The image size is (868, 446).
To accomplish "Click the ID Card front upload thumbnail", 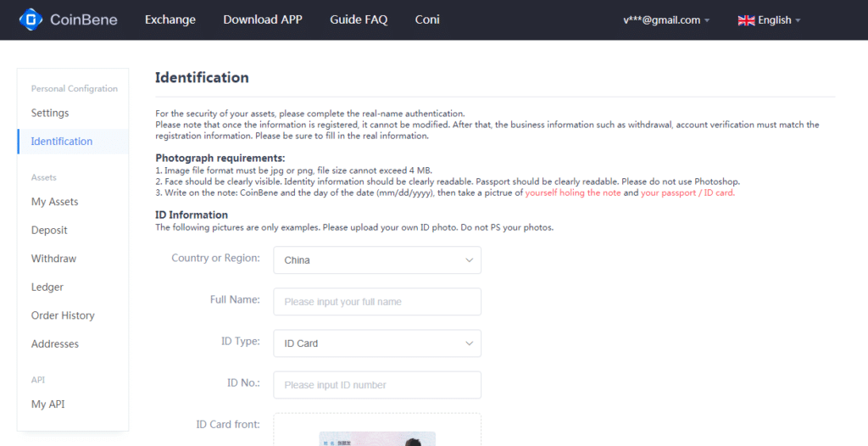I will pyautogui.click(x=377, y=437).
